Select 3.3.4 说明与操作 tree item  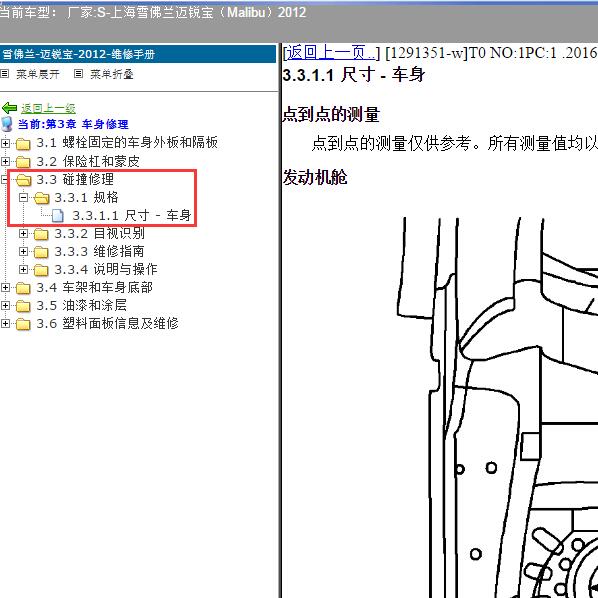click(x=106, y=269)
